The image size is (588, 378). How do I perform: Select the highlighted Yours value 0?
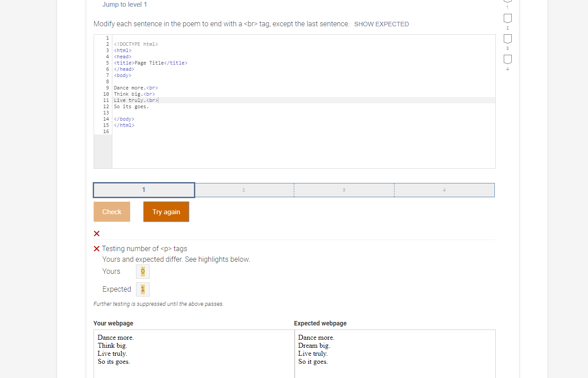[143, 272]
